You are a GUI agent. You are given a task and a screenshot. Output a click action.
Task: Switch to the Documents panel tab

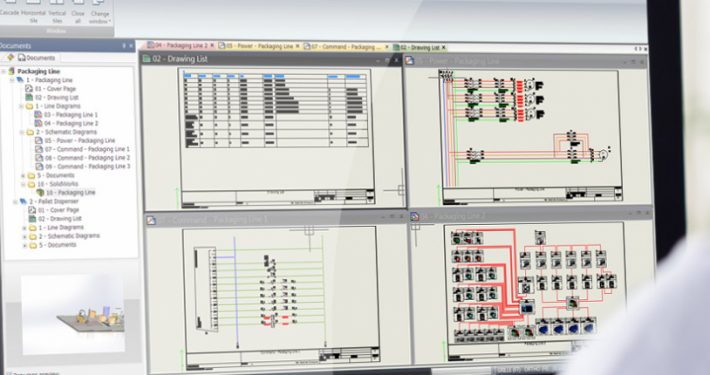tap(36, 58)
